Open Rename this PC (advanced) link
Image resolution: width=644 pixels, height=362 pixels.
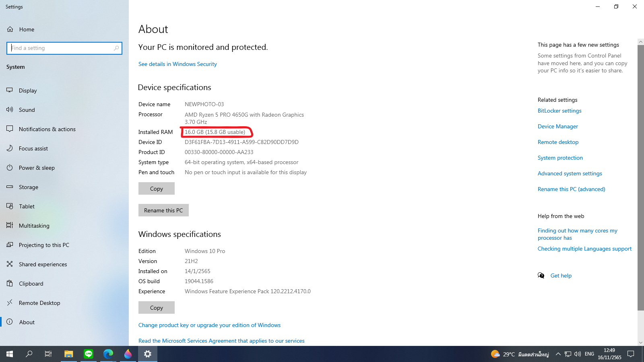click(571, 189)
